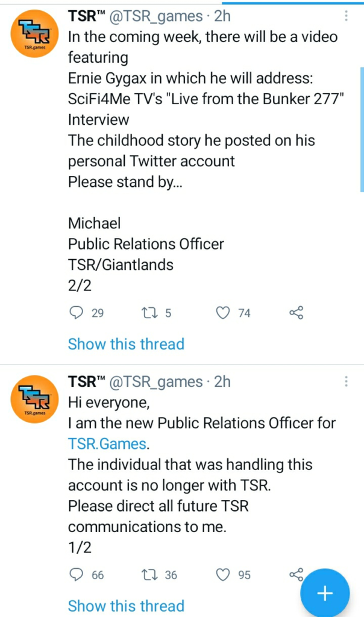This screenshot has height=617, width=364.
Task: Open the overflow menu on the first tweet
Action: point(347,16)
